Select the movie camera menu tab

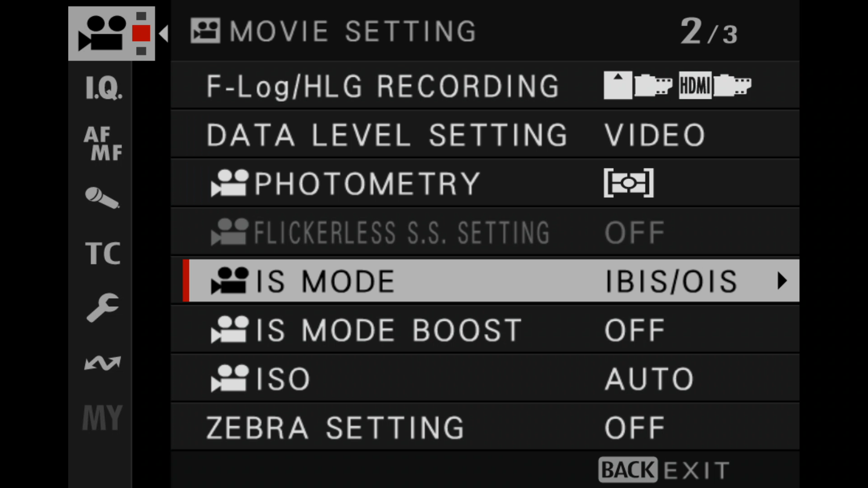pos(112,33)
